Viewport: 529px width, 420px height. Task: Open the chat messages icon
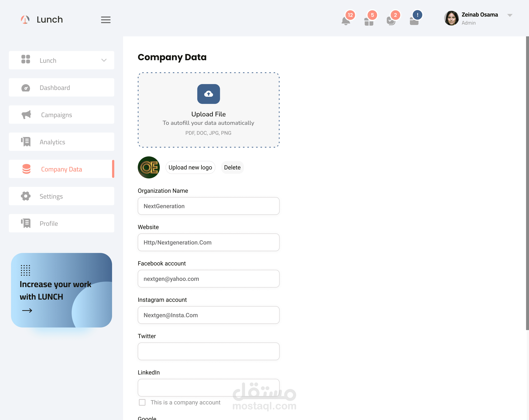(x=391, y=21)
